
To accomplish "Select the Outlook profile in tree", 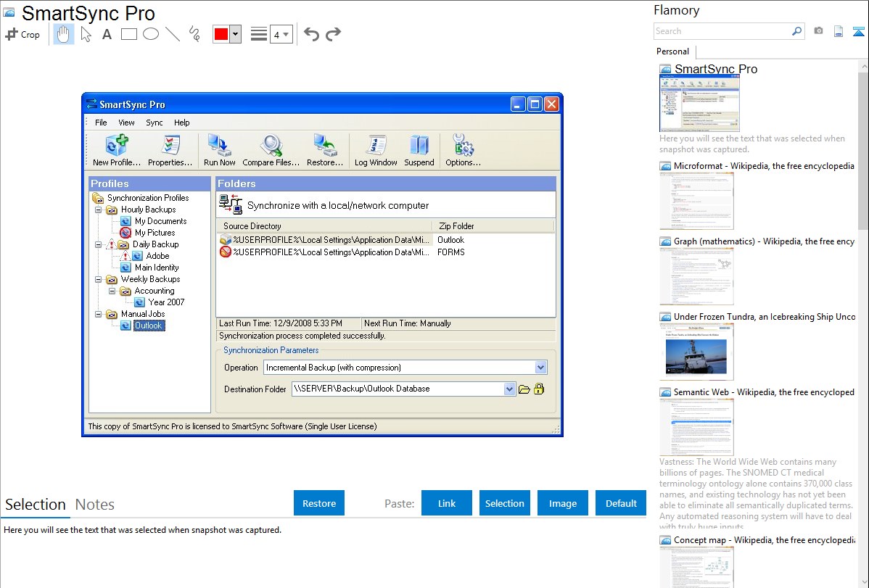I will [x=149, y=326].
